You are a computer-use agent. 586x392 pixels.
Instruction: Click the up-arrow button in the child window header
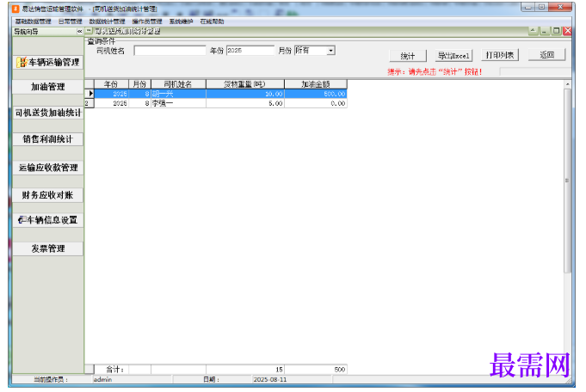(533, 31)
